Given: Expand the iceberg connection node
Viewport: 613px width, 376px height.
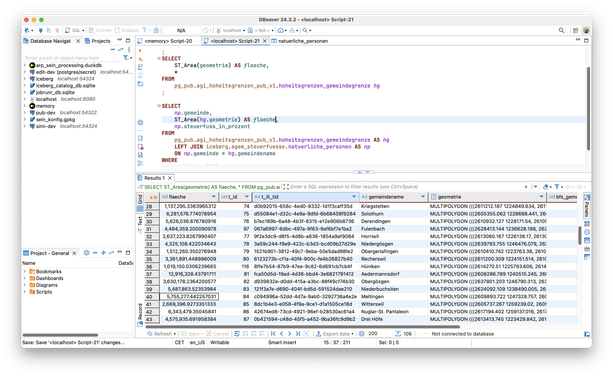Looking at the screenshot, I should [x=25, y=79].
